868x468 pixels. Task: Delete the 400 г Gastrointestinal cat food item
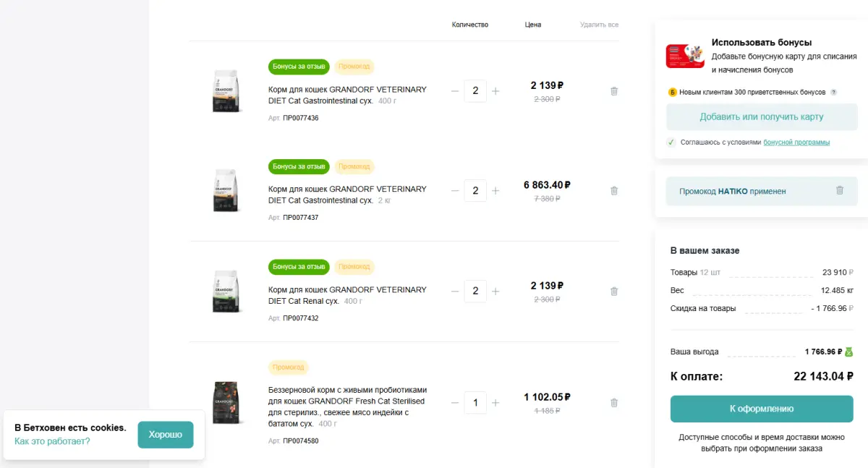point(614,91)
